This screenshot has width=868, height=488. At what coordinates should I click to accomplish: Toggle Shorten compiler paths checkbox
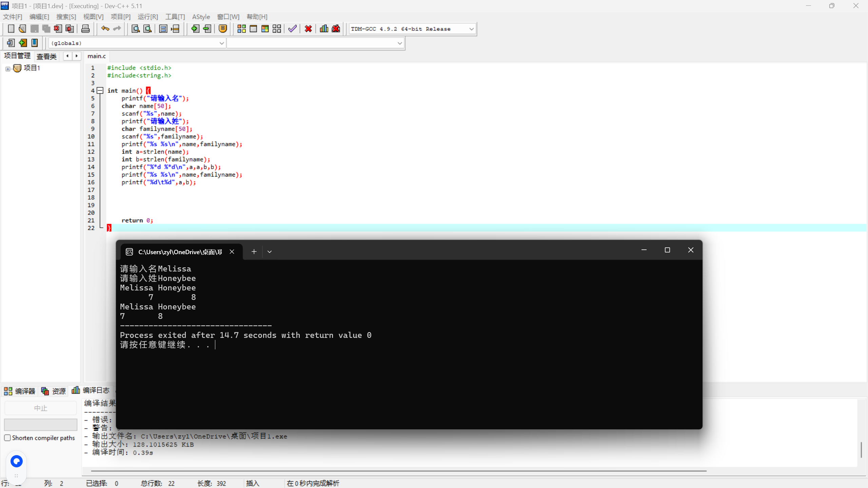click(x=7, y=438)
